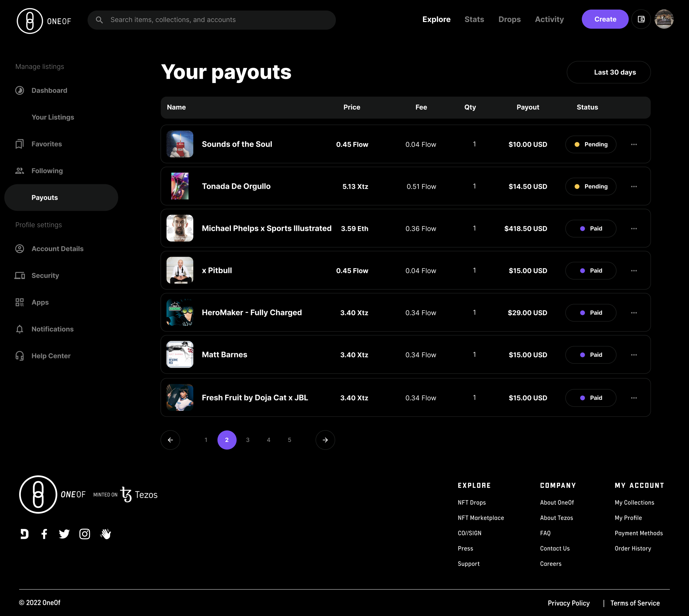Click the Pending status of Tonada De Orgullo
This screenshot has width=689, height=616.
[590, 187]
